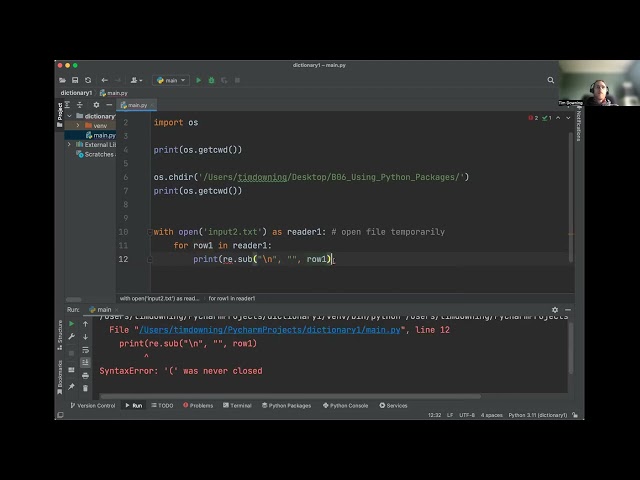This screenshot has width=640, height=480.
Task: Click Collapse All in the Project panel header
Action: 80,105
